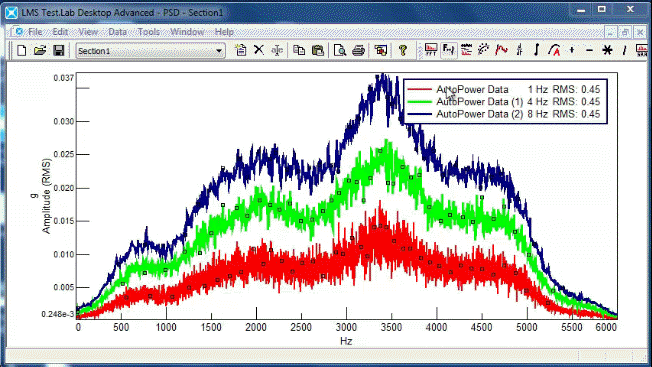
Task: Click the red AutoPower Data legend line
Action: [420, 89]
